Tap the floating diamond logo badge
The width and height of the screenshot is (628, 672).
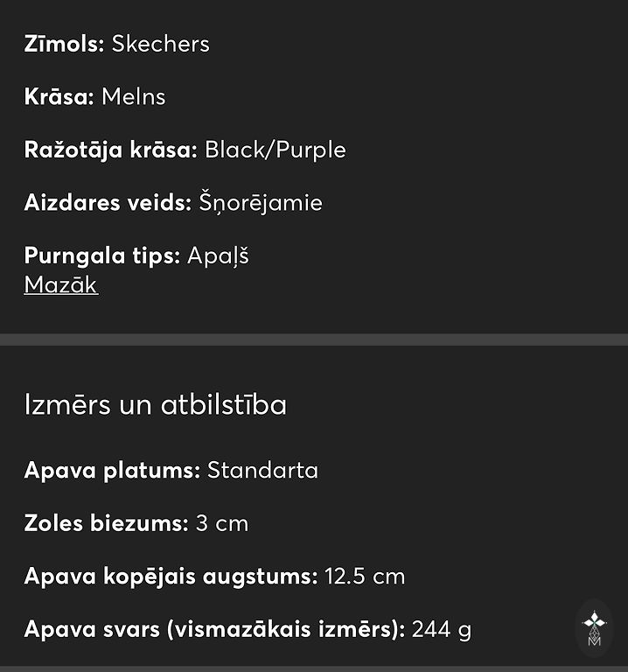click(595, 627)
